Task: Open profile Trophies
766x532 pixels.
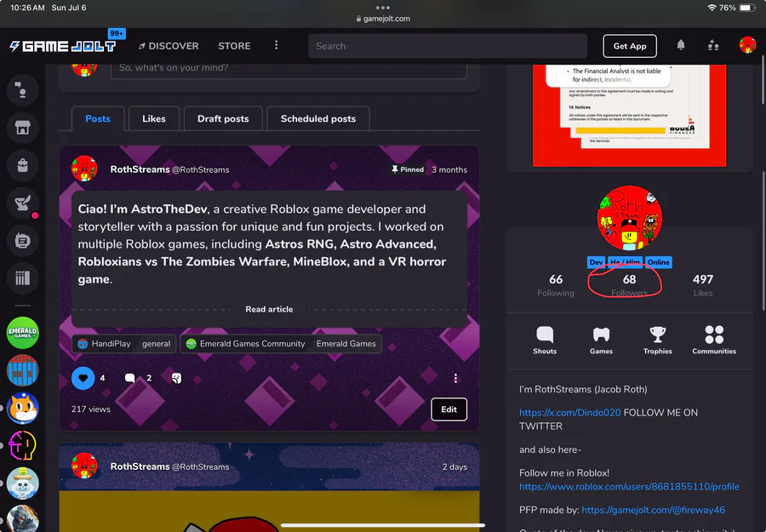Action: click(658, 340)
